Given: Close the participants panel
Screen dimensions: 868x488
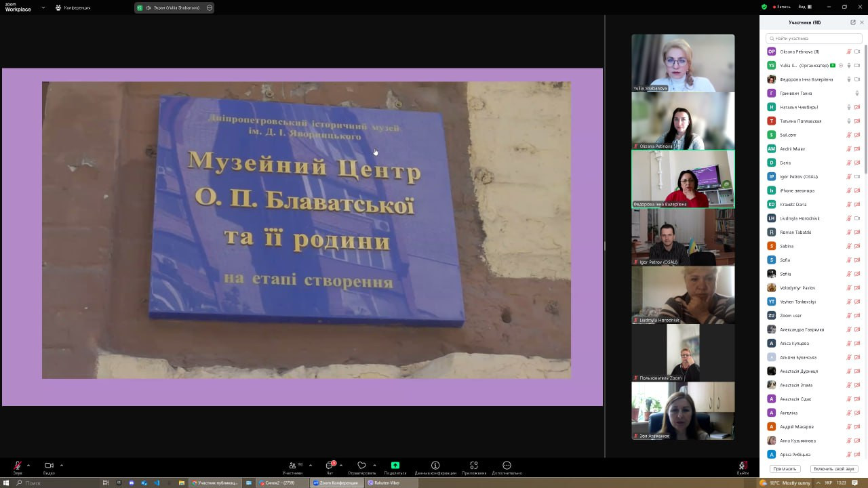Looking at the screenshot, I should (862, 22).
